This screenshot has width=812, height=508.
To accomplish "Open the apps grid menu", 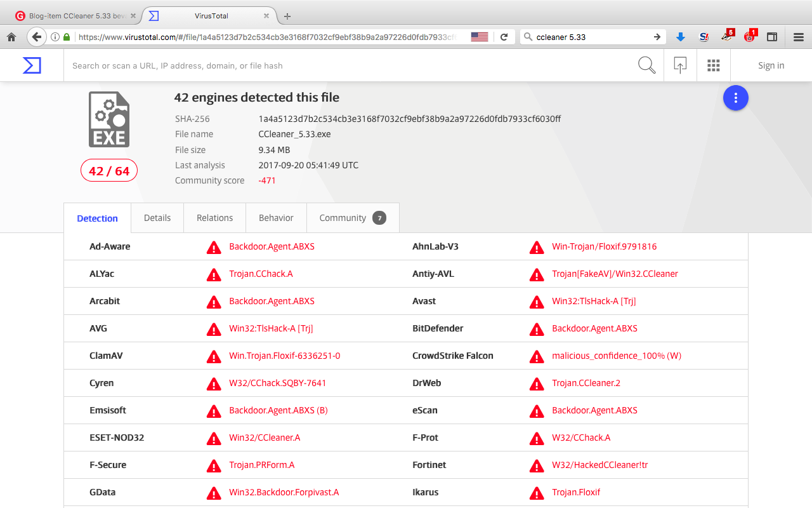I will coord(713,65).
